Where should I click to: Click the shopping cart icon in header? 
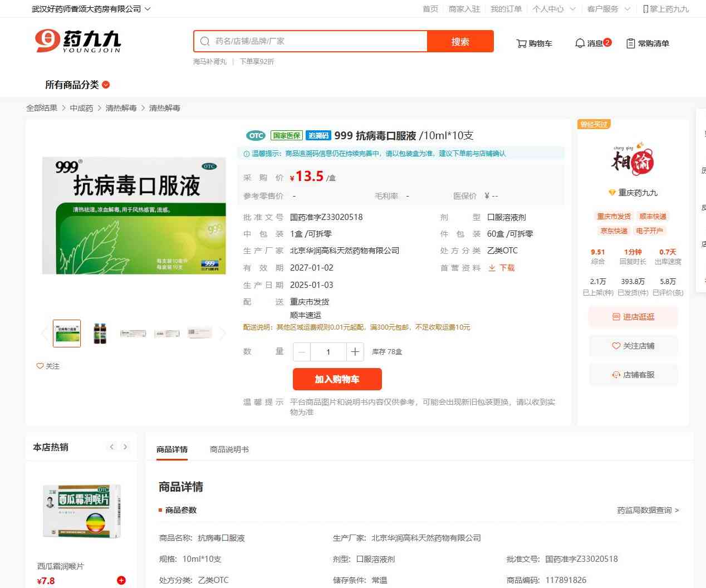pos(522,43)
